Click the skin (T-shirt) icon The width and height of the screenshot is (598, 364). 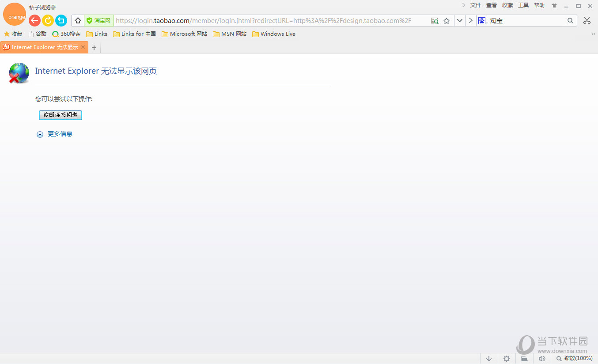554,6
